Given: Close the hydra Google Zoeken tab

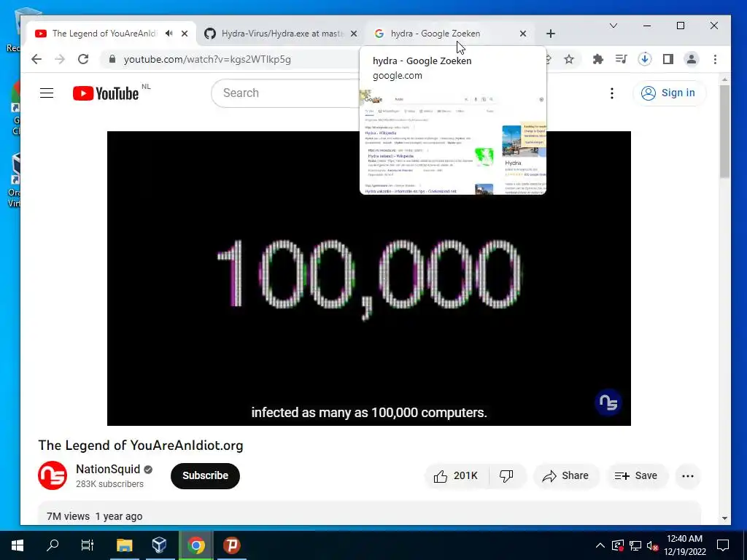Looking at the screenshot, I should 522,34.
